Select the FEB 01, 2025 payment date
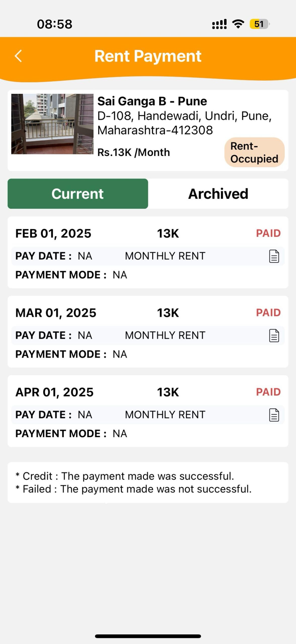Image resolution: width=296 pixels, height=644 pixels. coord(53,233)
